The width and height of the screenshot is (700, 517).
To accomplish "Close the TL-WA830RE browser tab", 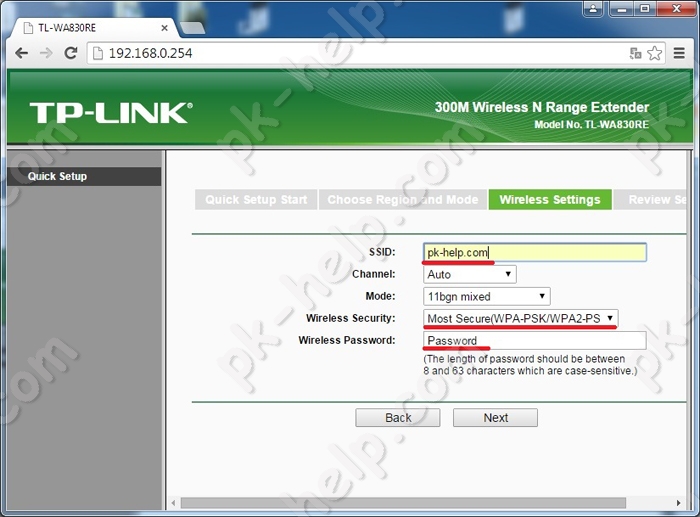I will tap(164, 28).
